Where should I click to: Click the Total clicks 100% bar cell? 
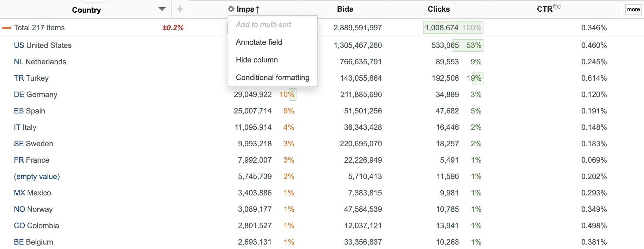[453, 28]
